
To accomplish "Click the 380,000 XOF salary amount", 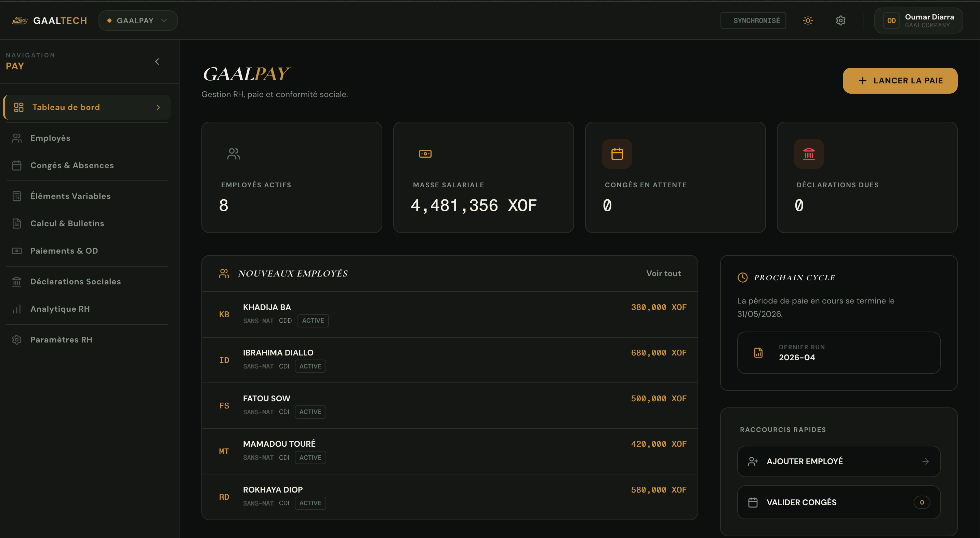I will pos(659,307).
